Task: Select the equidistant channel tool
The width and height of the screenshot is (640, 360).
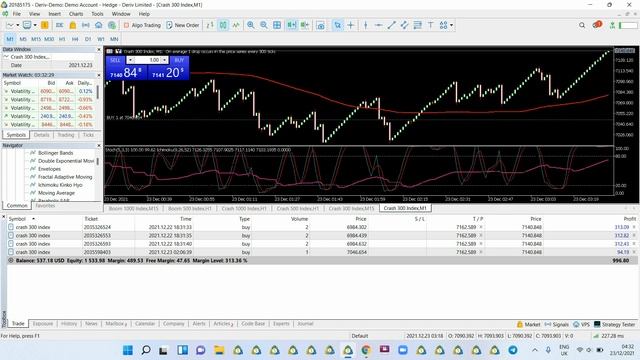Action: pyautogui.click(x=404, y=25)
